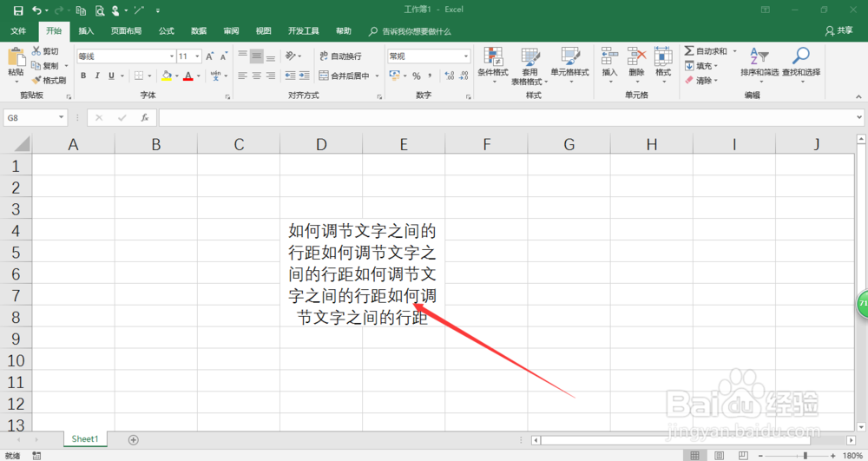This screenshot has width=868, height=461.
Task: Apply cell borders with the border icon
Action: click(139, 76)
